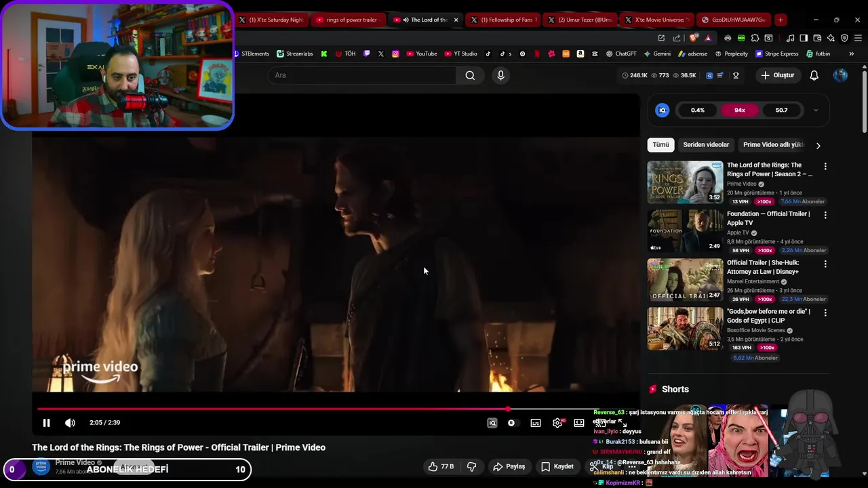Select the Prime Video adlı chip
The width and height of the screenshot is (868, 488).
click(x=773, y=145)
